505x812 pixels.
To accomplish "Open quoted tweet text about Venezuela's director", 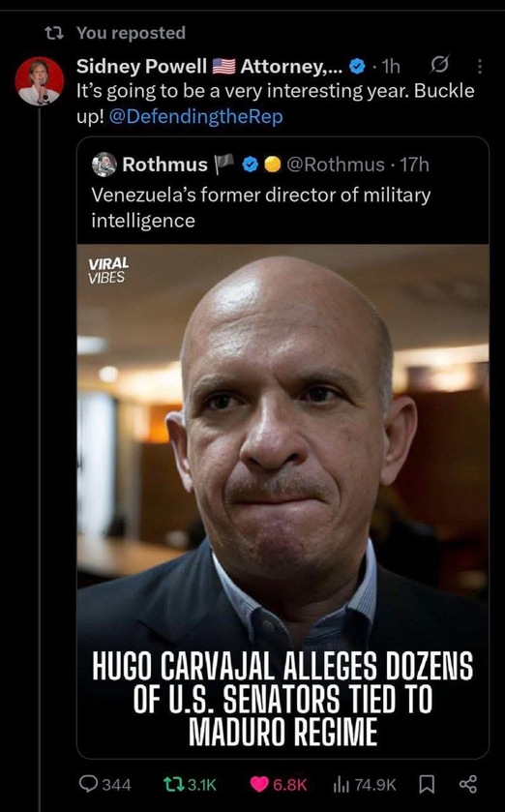I will pyautogui.click(x=261, y=207).
